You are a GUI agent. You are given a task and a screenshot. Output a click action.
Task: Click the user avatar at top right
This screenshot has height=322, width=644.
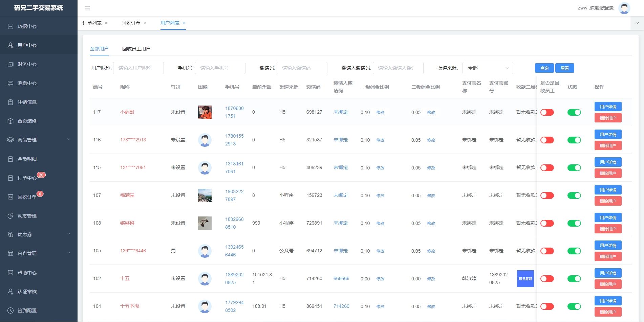(624, 8)
